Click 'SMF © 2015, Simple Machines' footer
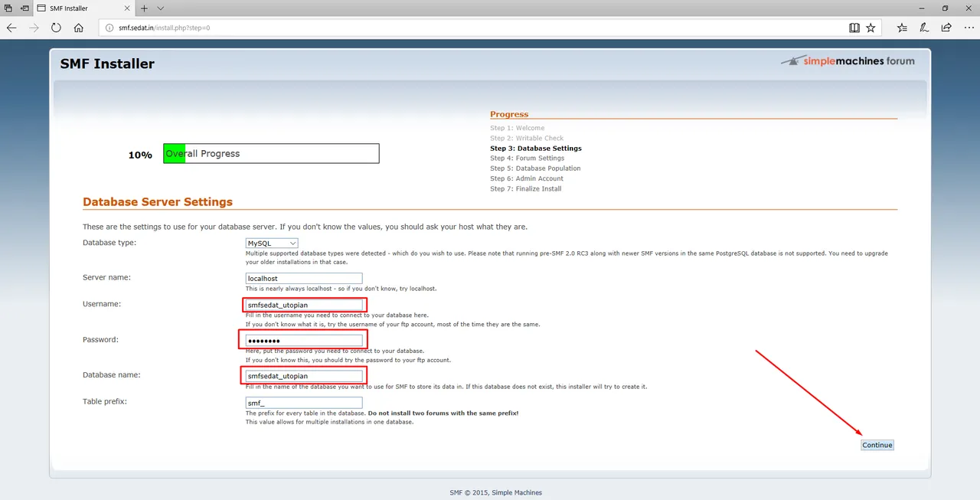Image resolution: width=980 pixels, height=500 pixels. [x=495, y=492]
